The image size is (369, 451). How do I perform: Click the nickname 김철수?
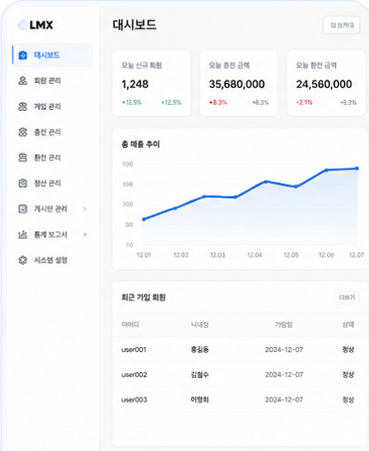point(200,375)
